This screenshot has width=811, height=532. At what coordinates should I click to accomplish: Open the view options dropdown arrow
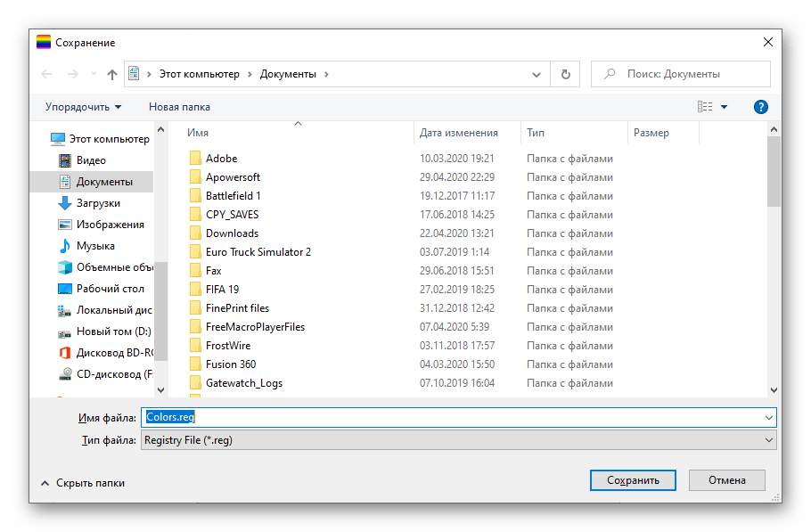pos(724,107)
